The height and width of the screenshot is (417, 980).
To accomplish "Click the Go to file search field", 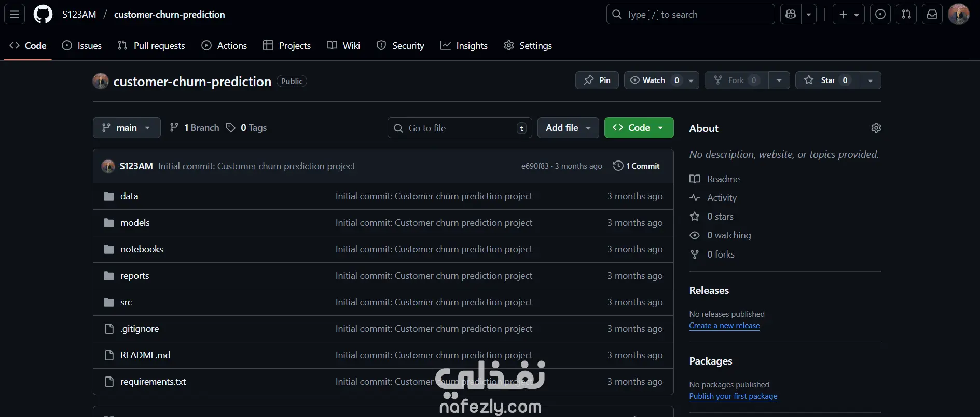I will [460, 128].
